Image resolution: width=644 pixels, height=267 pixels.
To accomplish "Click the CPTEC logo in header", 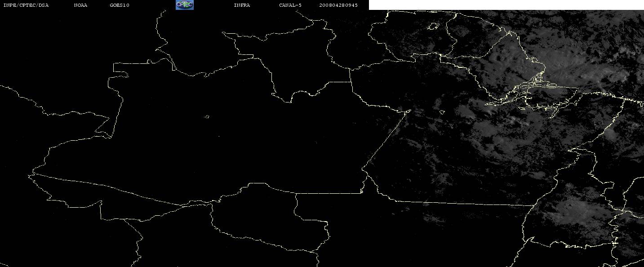I will pos(184,5).
